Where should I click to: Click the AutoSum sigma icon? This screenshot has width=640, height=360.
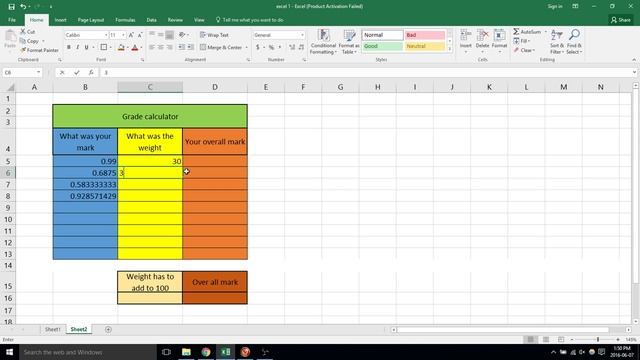516,31
